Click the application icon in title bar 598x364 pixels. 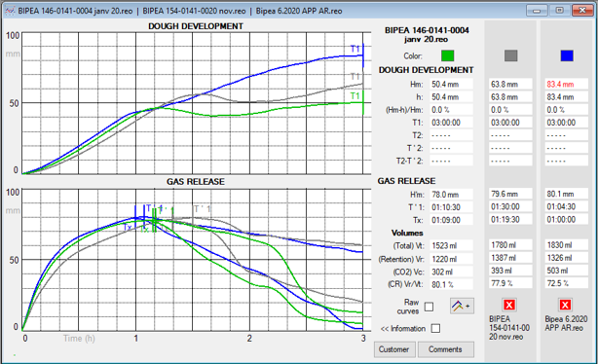coord(10,11)
